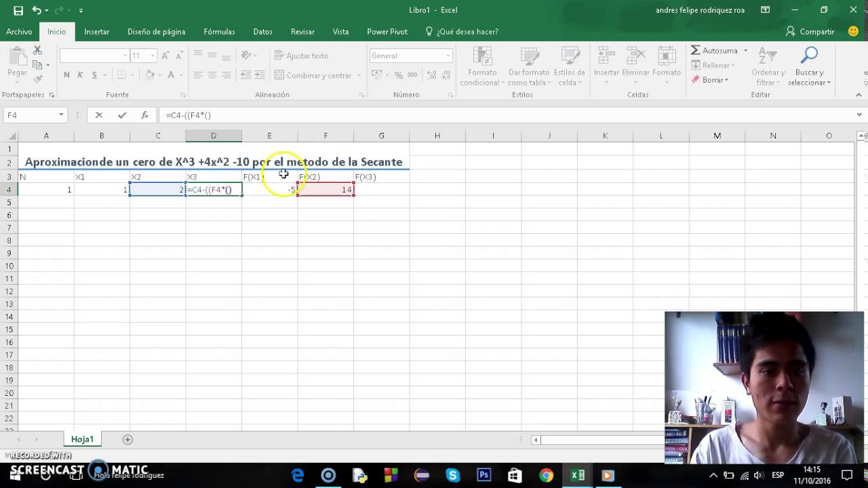Click the fx insert function icon
Image resolution: width=868 pixels, height=488 pixels.
coord(144,115)
